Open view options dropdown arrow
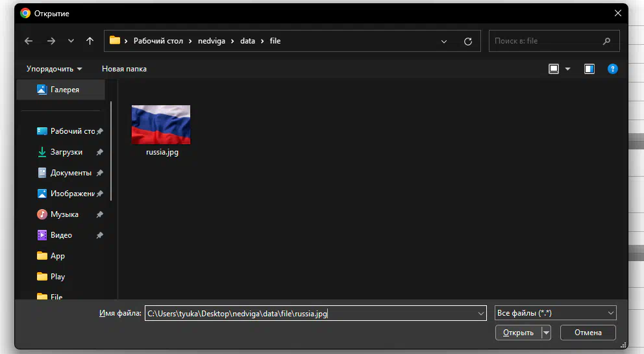Screen dimensions: 644x354 coord(567,69)
